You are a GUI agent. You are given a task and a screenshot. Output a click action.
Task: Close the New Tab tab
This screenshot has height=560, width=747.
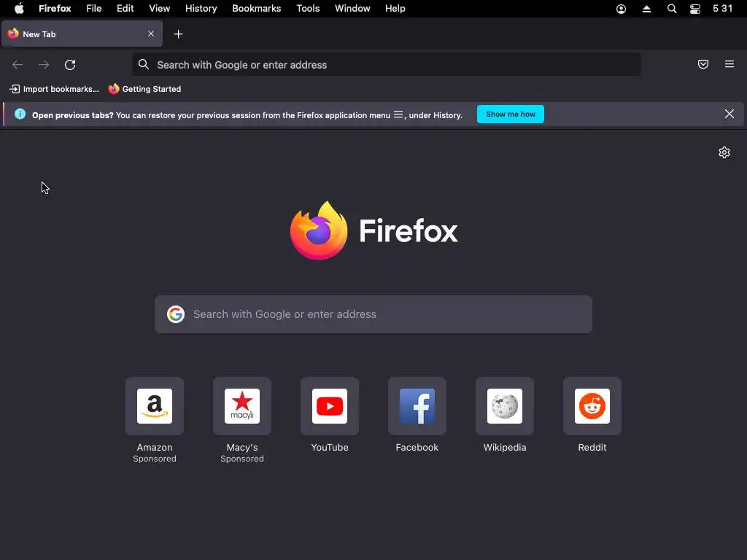click(151, 34)
